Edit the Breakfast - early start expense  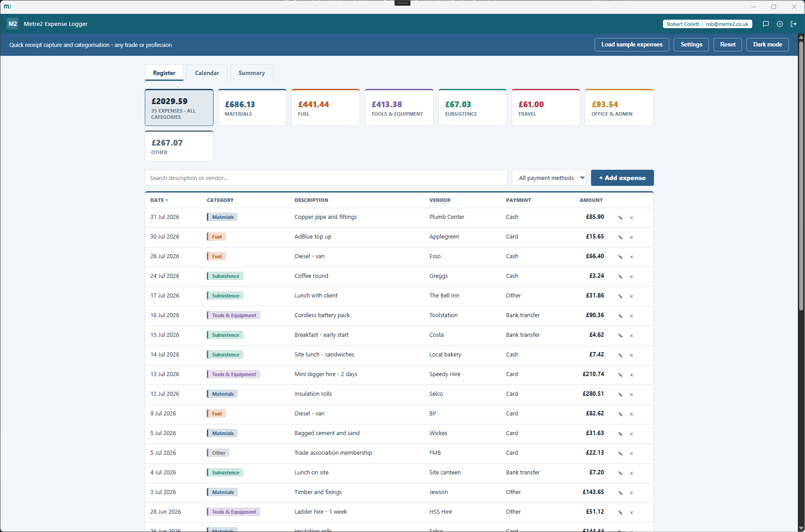tap(620, 335)
